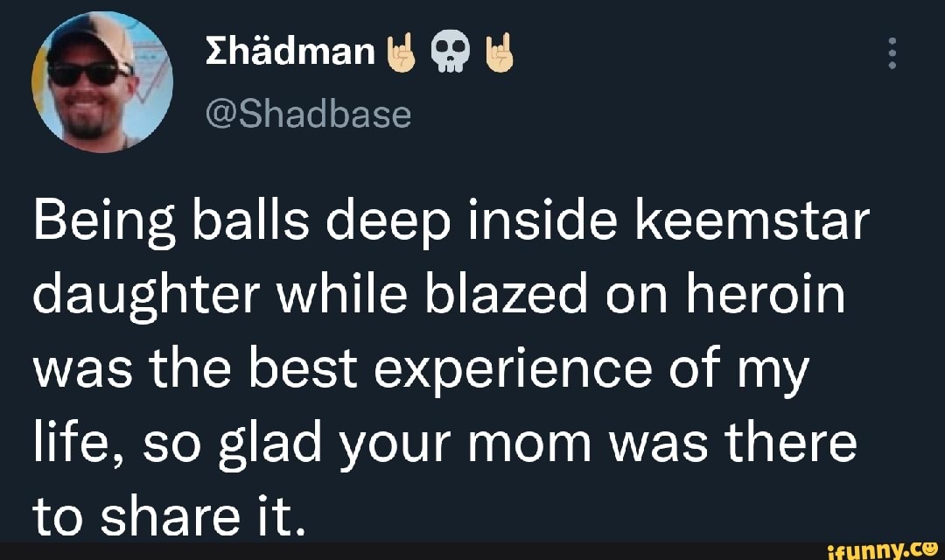Click the rock-hand emoji after the skull

tap(500, 50)
